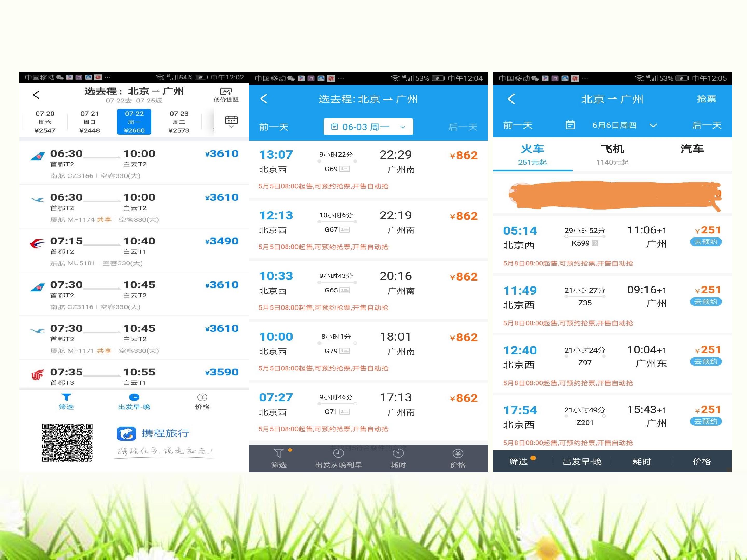Click 去预约 for train Z35
This screenshot has width=747, height=560.
coord(706,302)
